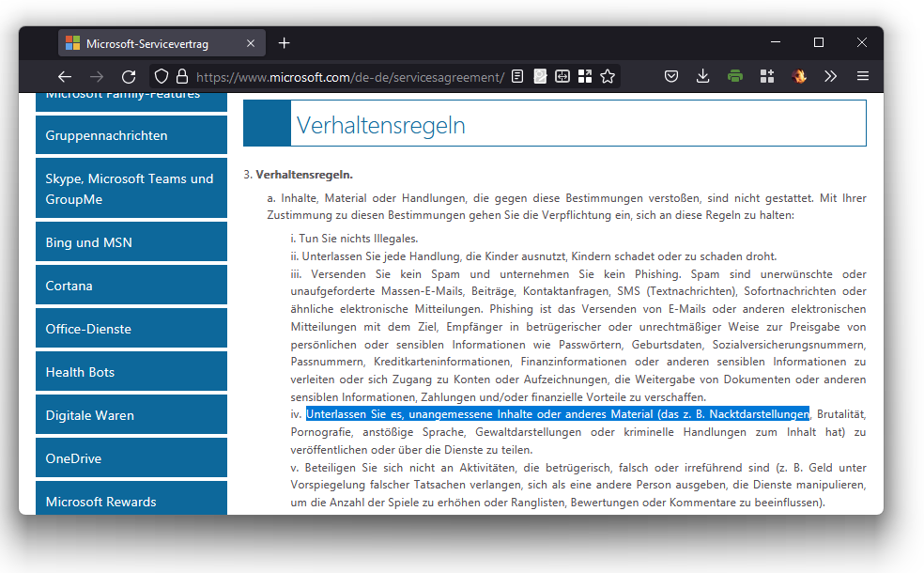Reload the current page

129,77
